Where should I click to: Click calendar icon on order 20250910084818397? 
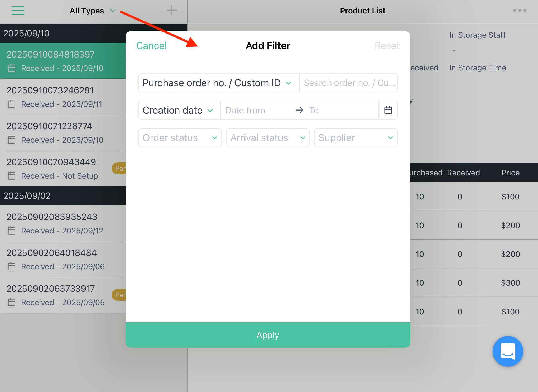(12, 68)
